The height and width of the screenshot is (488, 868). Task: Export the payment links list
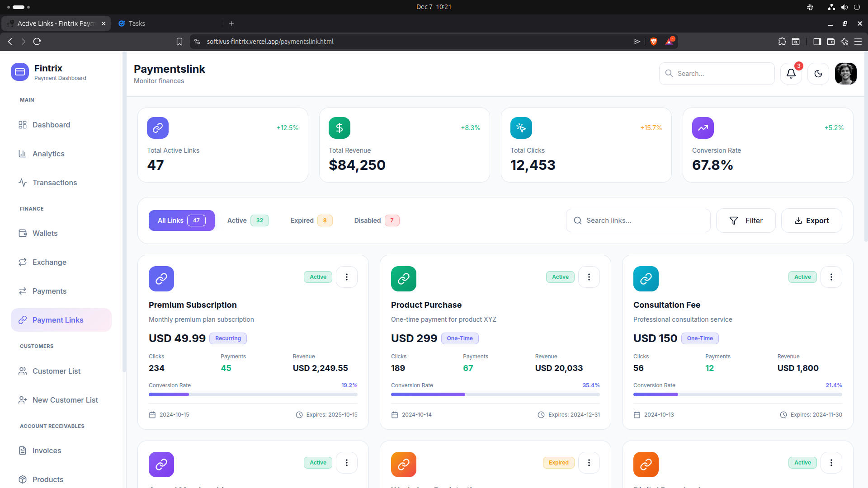[811, 221]
